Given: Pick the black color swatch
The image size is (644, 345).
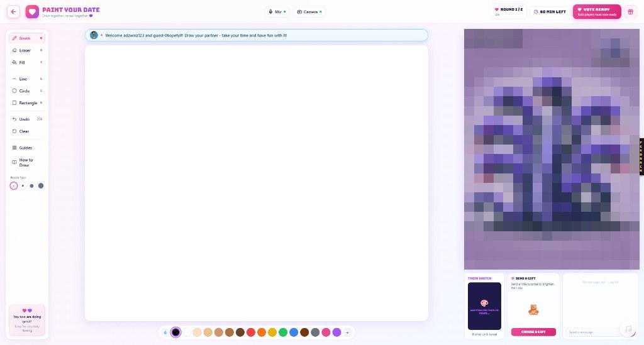Looking at the screenshot, I should [176, 332].
